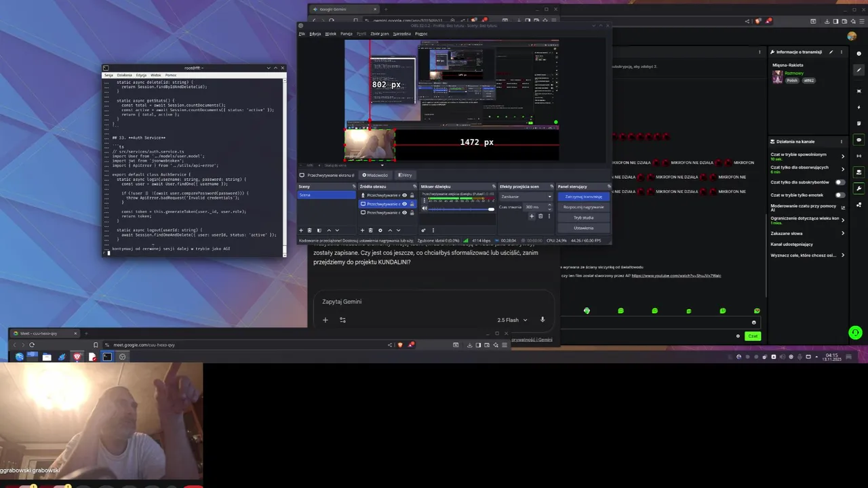Click the chat bubble icon in right sidebar
This screenshot has height=488, width=868.
[859, 140]
